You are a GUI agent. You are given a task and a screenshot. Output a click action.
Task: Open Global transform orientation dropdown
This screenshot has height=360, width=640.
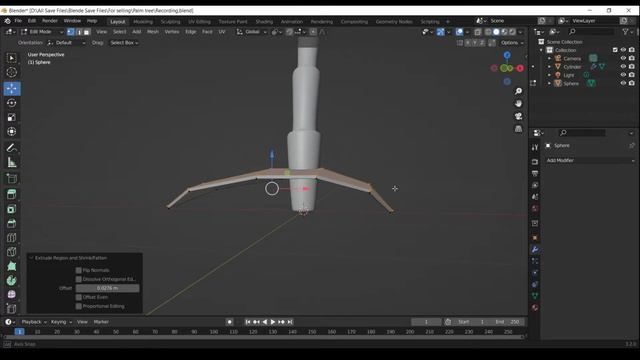tap(252, 32)
